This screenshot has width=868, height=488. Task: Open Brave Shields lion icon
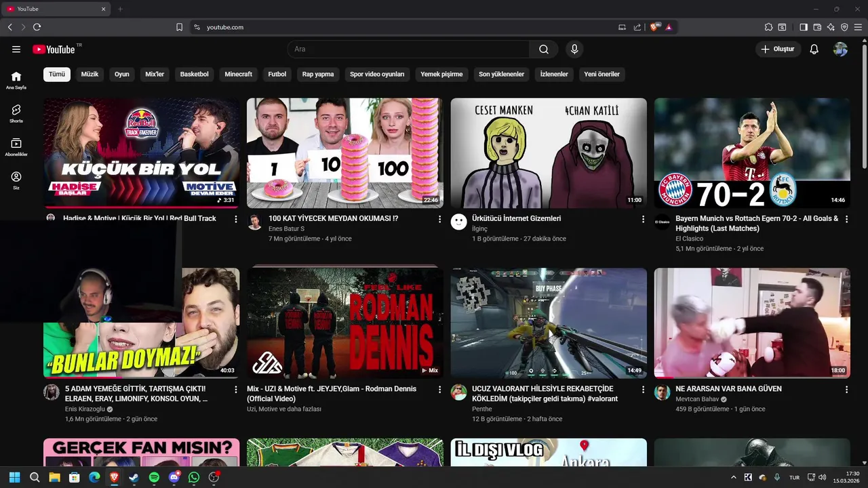tap(654, 27)
